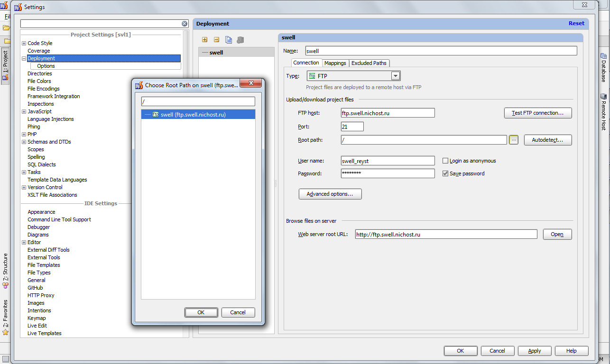
Task: Cancel the Choose Root Path dialog
Action: pos(238,312)
